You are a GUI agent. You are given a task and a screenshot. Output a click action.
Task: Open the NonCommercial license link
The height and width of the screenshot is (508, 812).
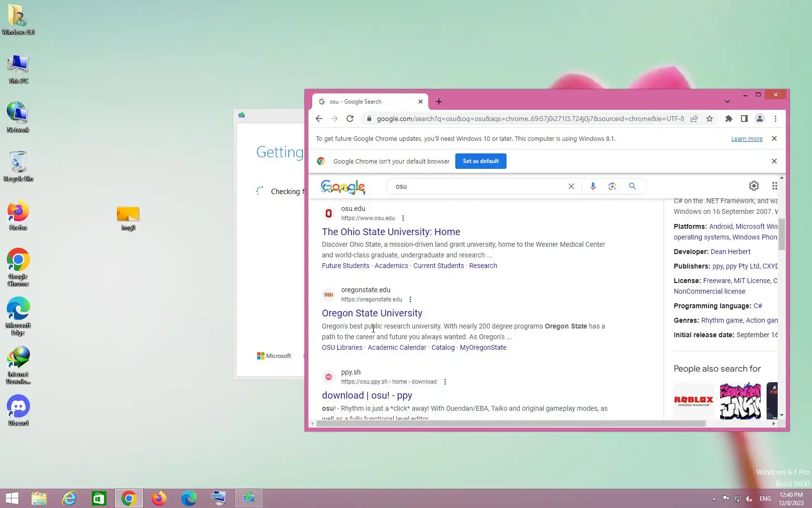pos(710,291)
